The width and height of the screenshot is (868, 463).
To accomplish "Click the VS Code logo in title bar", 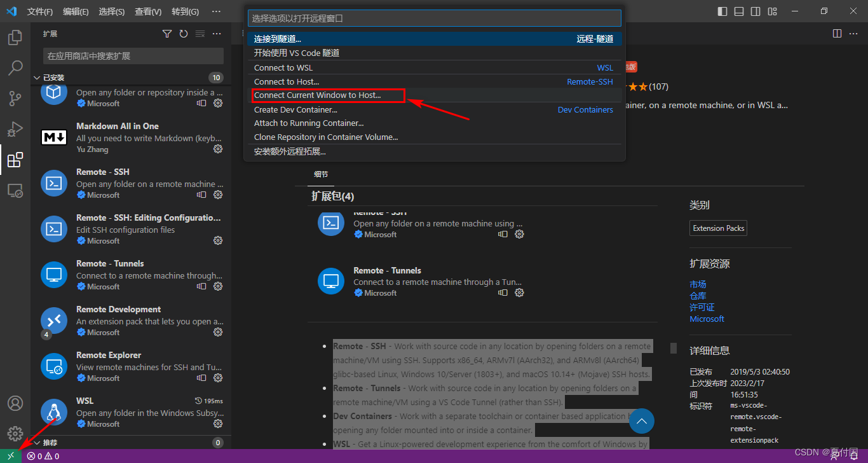I will [11, 11].
